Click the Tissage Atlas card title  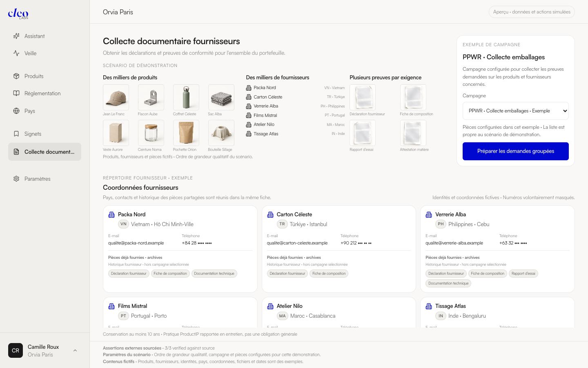(x=450, y=306)
